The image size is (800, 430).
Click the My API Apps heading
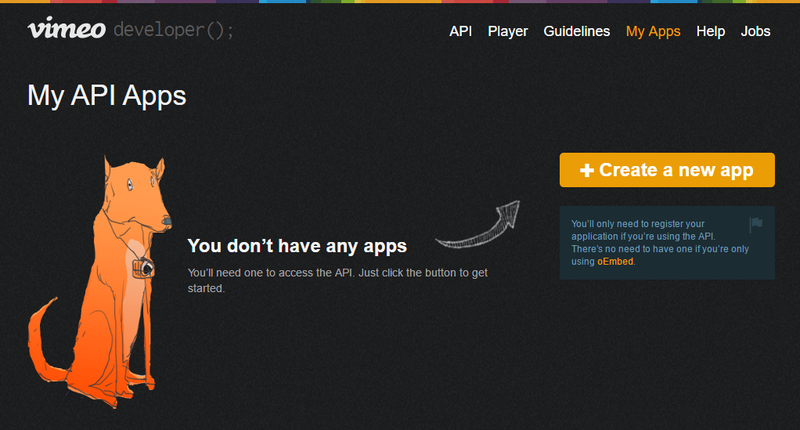(107, 96)
